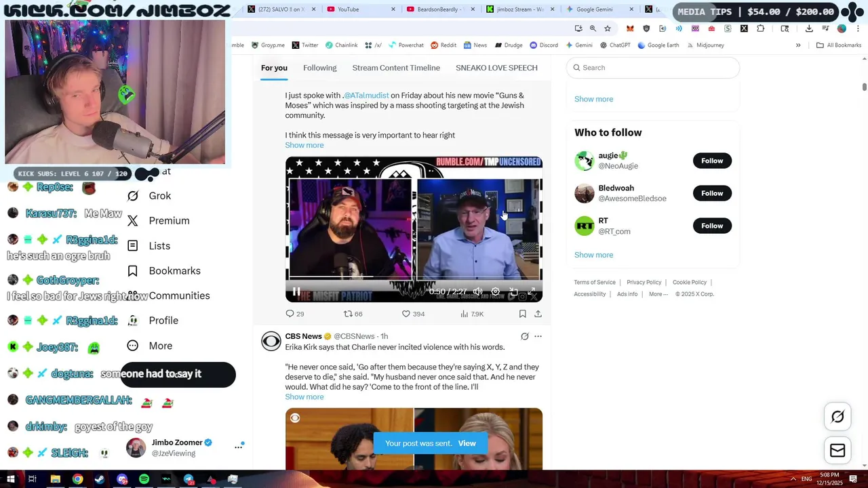Open CBS News profile avatar

pyautogui.click(x=271, y=341)
